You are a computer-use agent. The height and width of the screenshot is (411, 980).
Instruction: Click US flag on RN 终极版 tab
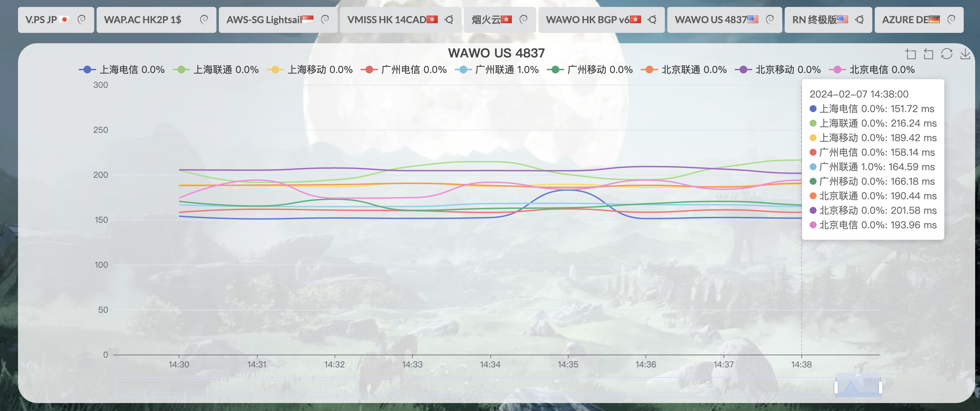pos(843,19)
